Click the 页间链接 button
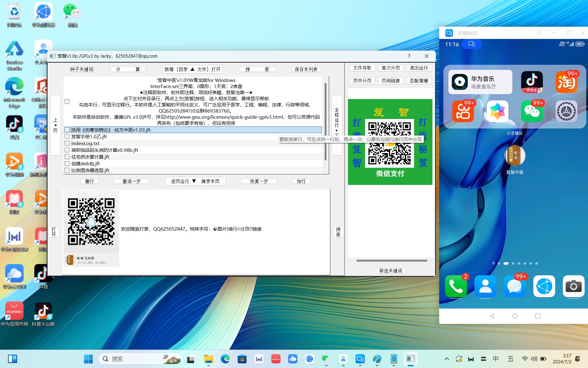Viewport: 588px width, 368px height. pyautogui.click(x=391, y=81)
